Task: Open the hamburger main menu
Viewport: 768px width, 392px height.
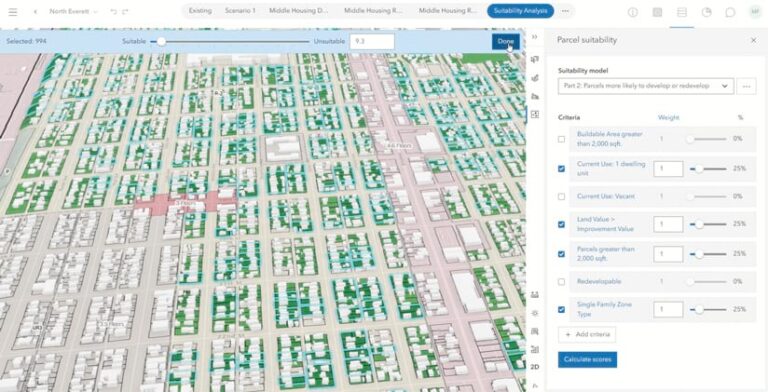Action: 13,12
